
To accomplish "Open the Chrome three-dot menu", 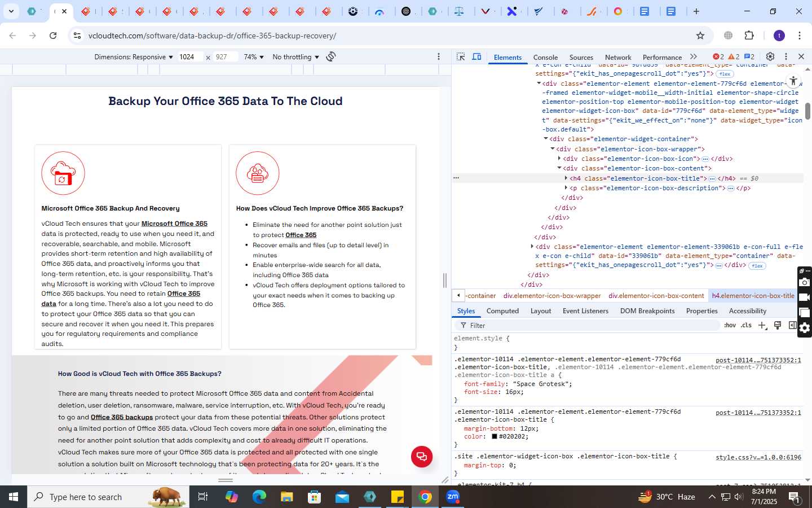I will [x=800, y=36].
